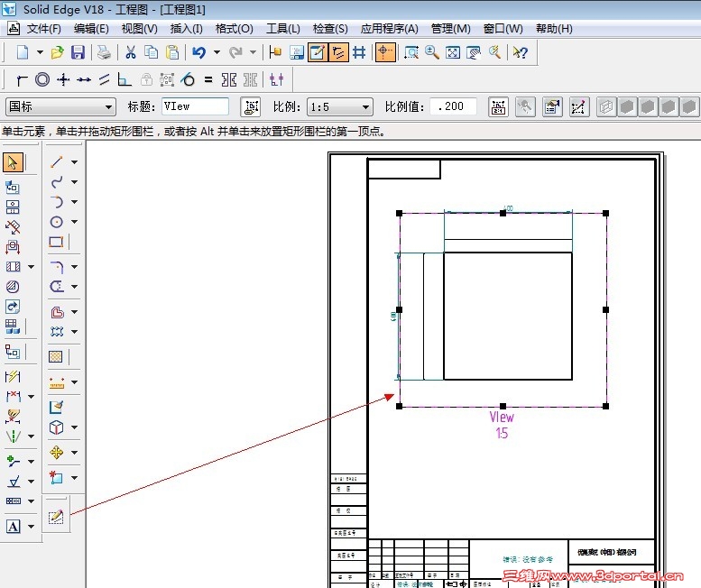Click the top-center handle of view
701x588 pixels.
(x=503, y=213)
